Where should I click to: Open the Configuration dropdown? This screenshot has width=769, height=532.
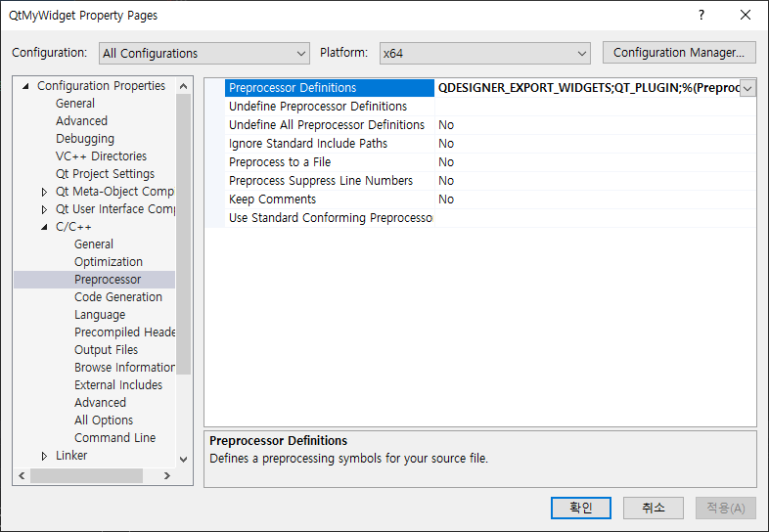coord(204,53)
